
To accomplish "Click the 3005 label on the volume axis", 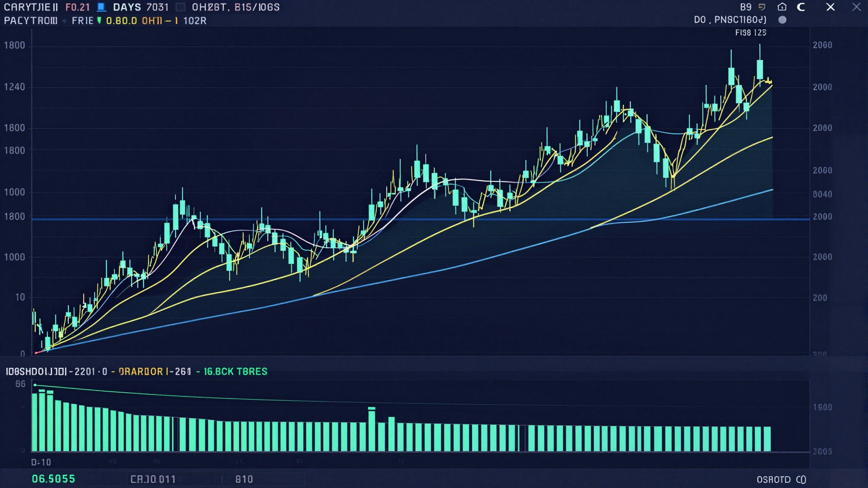I will (x=823, y=452).
